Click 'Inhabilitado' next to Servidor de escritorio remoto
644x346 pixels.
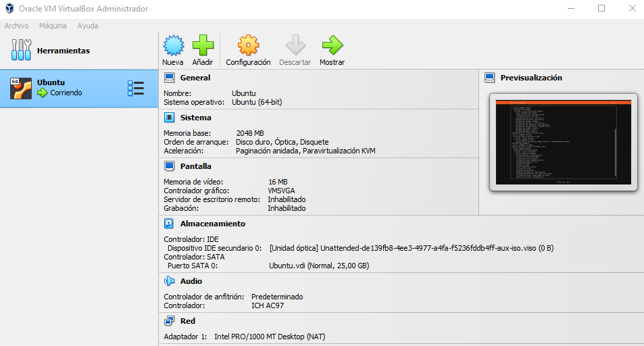[287, 199]
